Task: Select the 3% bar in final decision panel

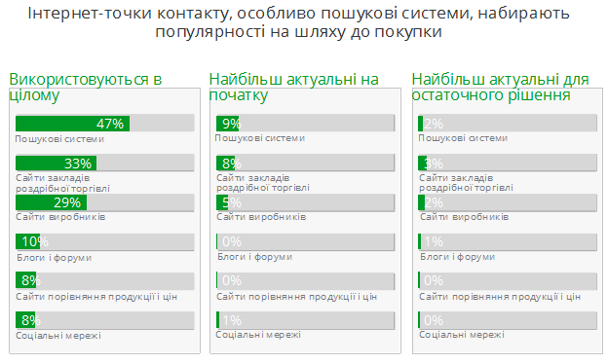Action: click(508, 164)
